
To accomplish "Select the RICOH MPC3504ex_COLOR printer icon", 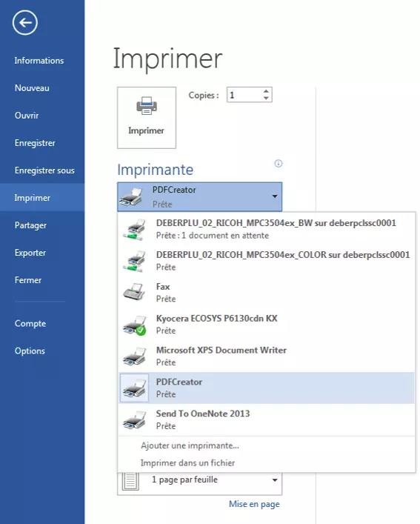I will point(134,261).
